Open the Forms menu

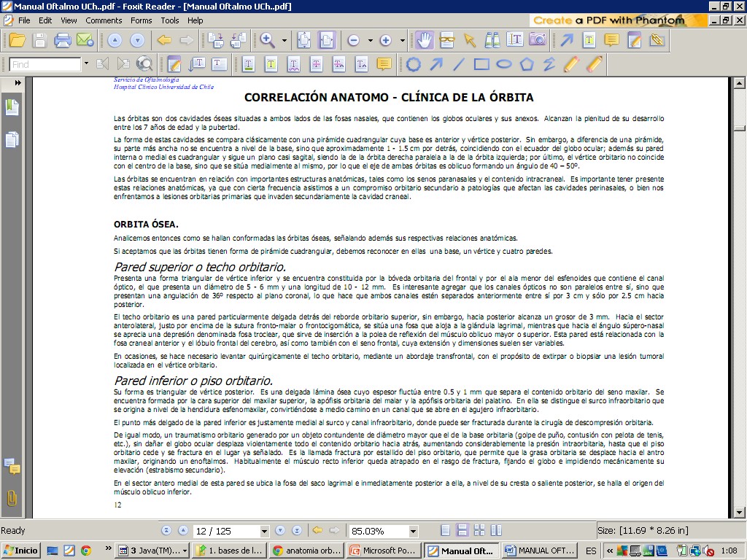point(142,20)
